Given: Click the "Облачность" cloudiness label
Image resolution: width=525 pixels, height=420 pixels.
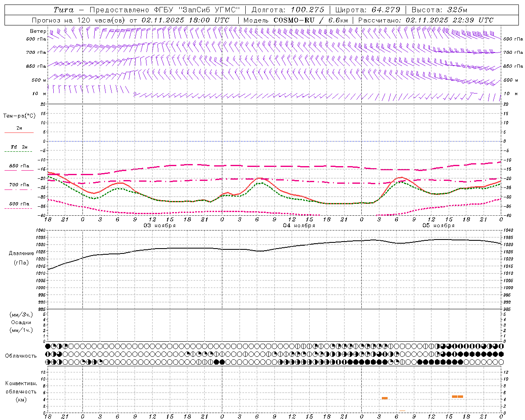Looking at the screenshot, I should 21,356.
